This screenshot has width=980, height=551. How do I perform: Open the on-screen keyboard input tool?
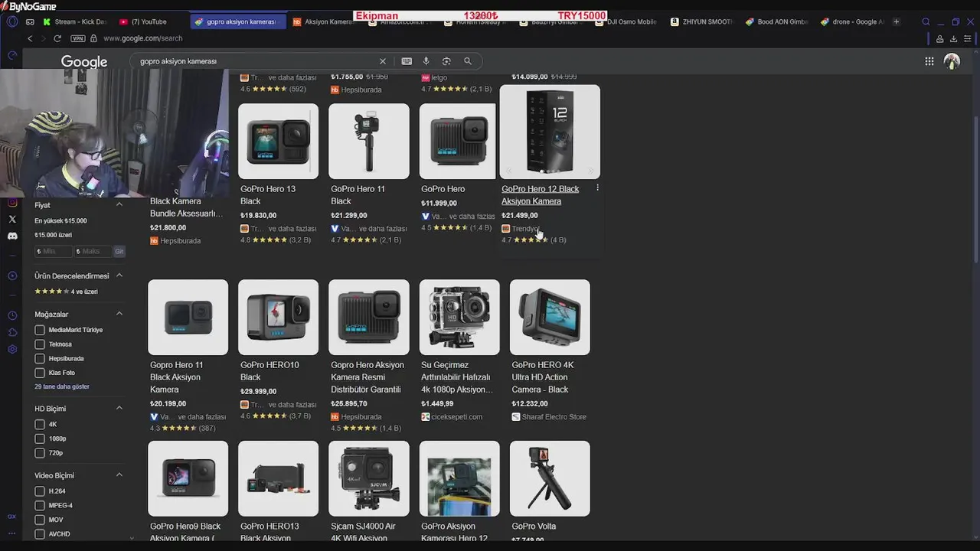(x=407, y=61)
